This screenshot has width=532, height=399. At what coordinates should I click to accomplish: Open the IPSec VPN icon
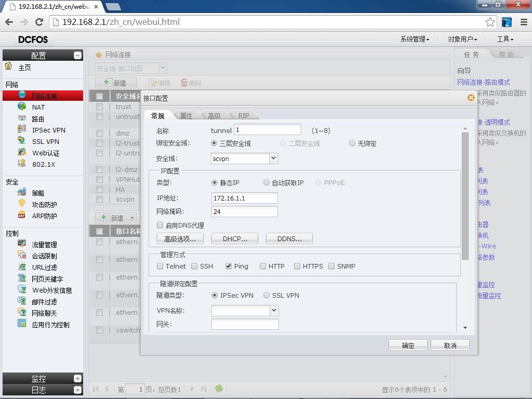(22, 129)
